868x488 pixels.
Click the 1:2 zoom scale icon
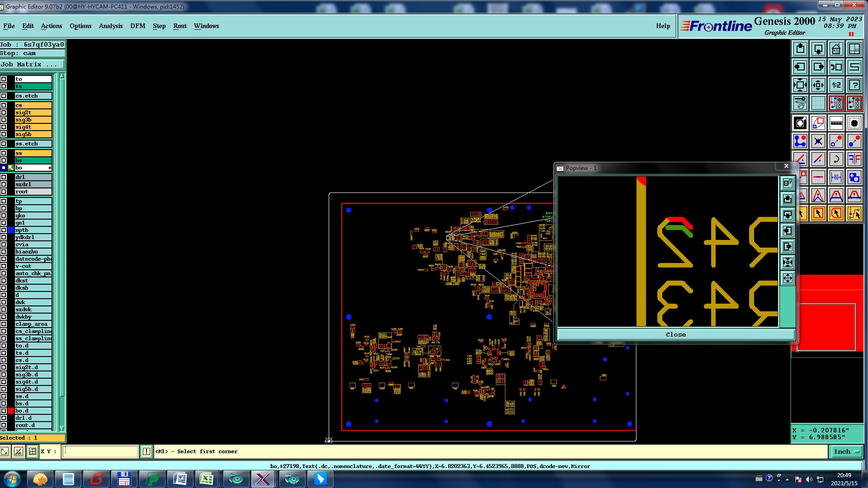tap(836, 85)
